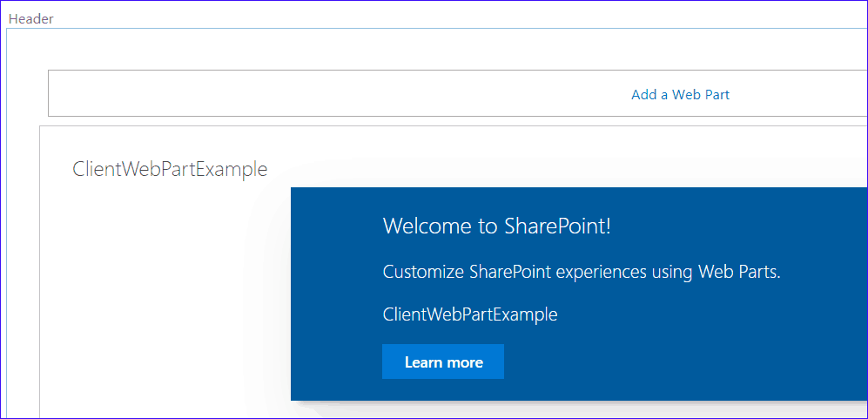Image resolution: width=868 pixels, height=419 pixels.
Task: Click the Welcome to SharePoint! heading
Action: tap(496, 226)
